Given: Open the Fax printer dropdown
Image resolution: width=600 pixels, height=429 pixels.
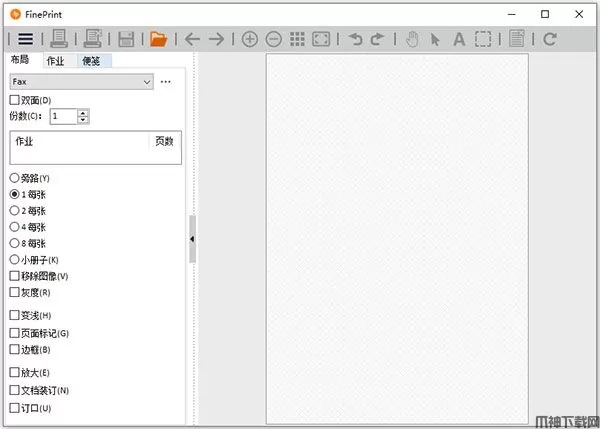Looking at the screenshot, I should click(82, 82).
